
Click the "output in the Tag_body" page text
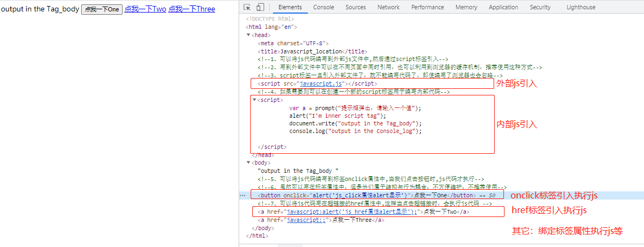(x=40, y=9)
